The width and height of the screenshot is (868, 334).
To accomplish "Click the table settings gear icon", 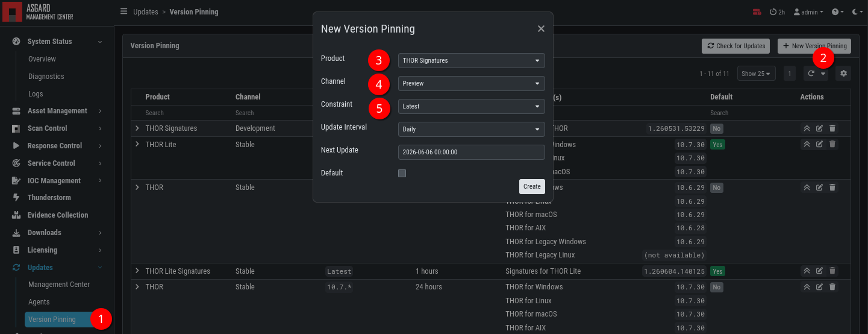I will (843, 74).
